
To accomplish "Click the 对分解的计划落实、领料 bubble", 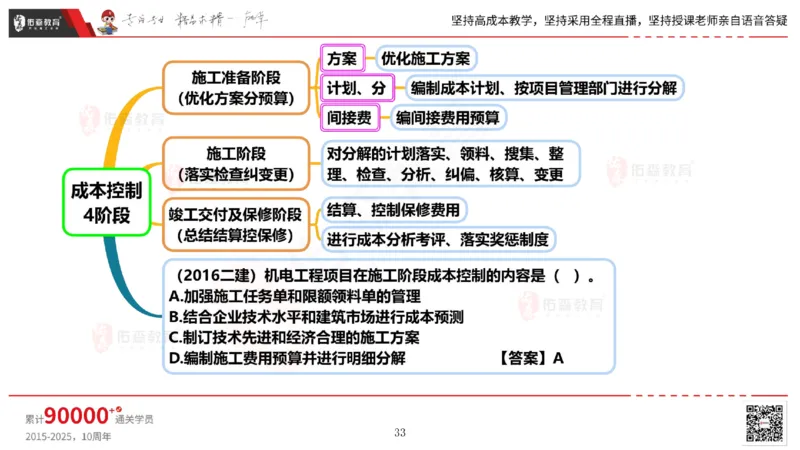I will [x=451, y=164].
